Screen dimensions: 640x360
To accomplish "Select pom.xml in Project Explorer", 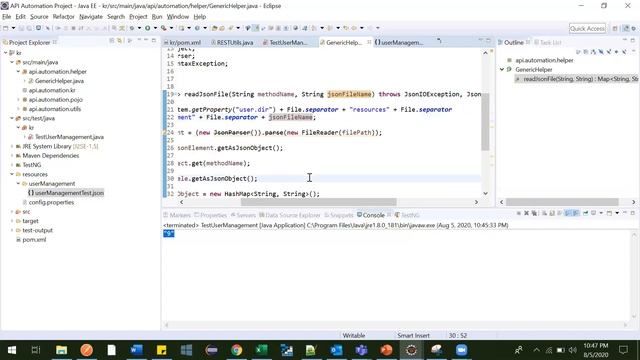I will tap(31, 240).
